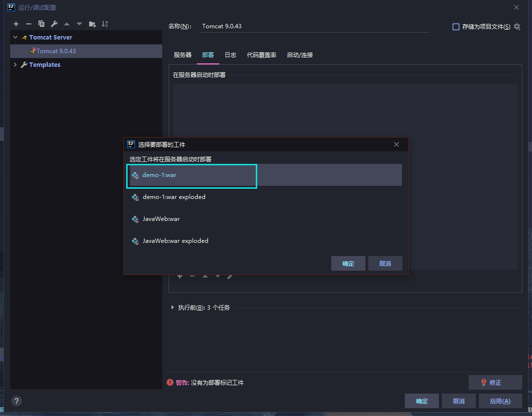Click the Templates wrench icon in tree
This screenshot has width=532, height=416.
[24, 64]
